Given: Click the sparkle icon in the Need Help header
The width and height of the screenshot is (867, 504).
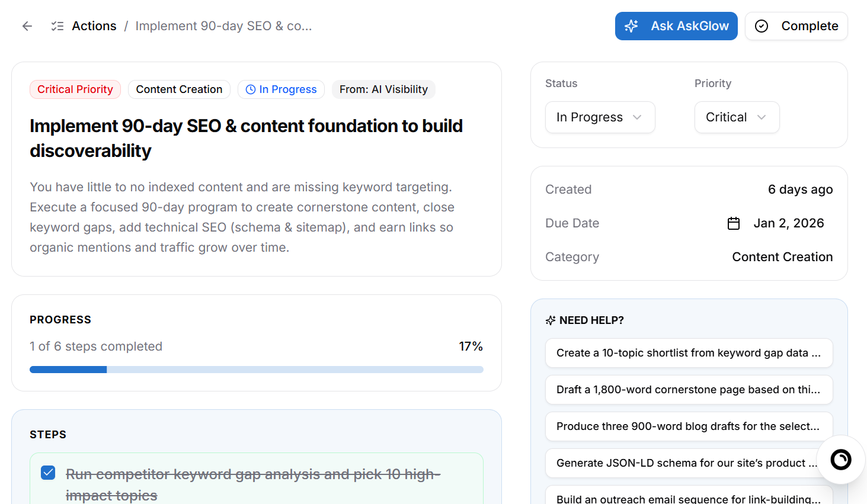Looking at the screenshot, I should 551,320.
